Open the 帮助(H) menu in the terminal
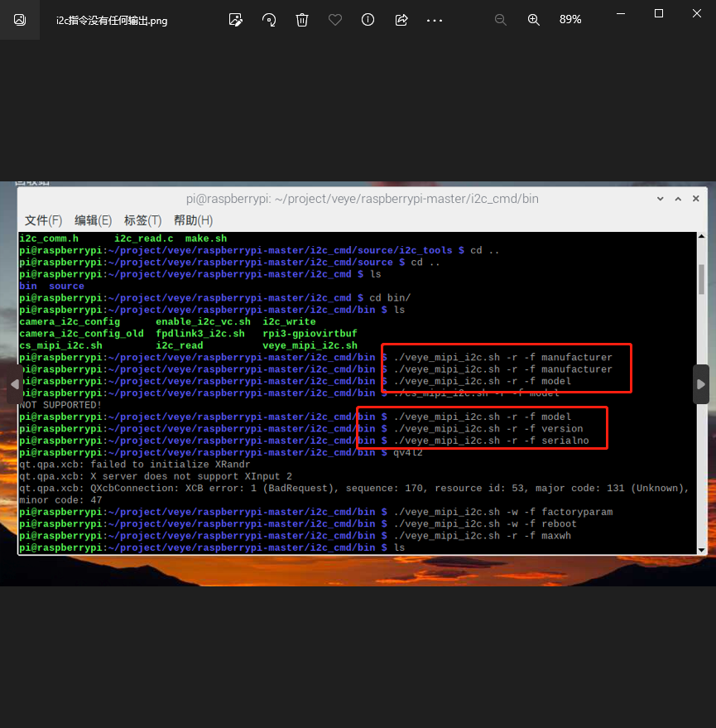Image resolution: width=716 pixels, height=728 pixels. pyautogui.click(x=193, y=220)
